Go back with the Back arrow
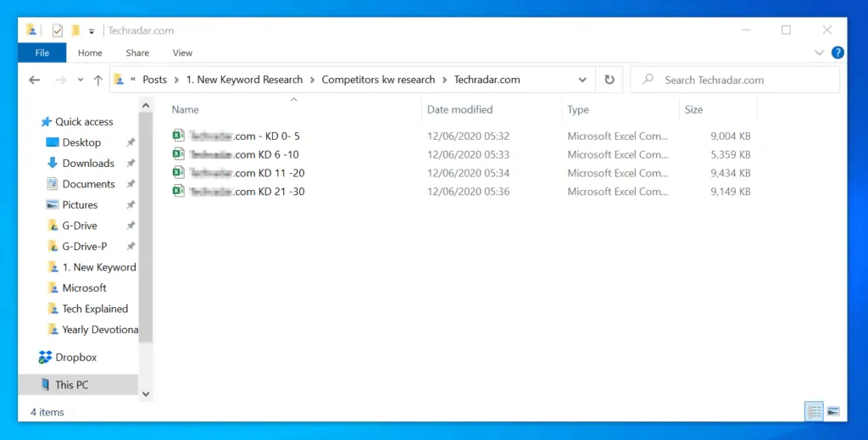 [34, 80]
